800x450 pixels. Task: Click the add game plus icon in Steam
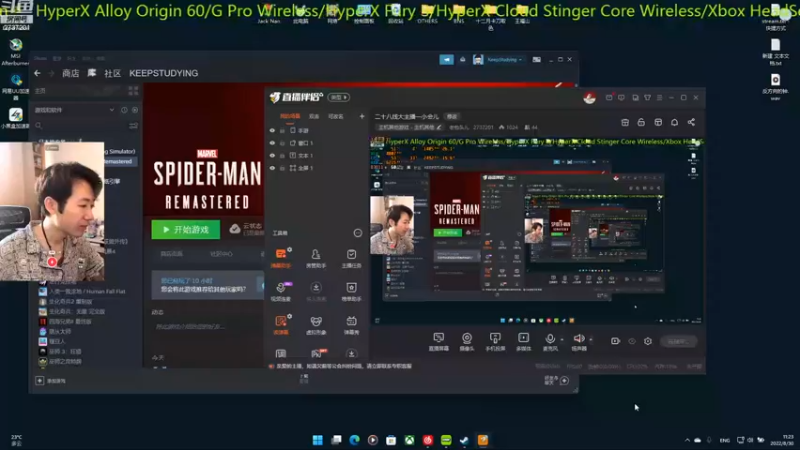click(x=39, y=381)
